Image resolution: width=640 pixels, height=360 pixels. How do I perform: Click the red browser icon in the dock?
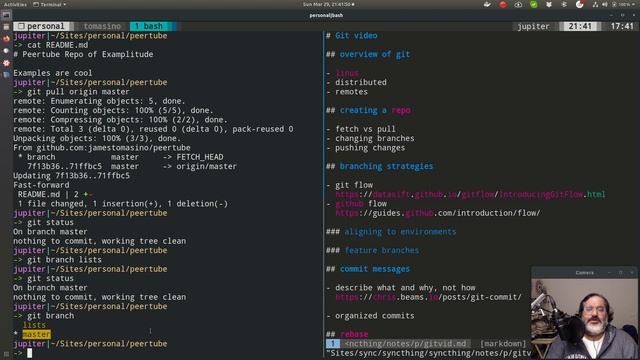[x=6, y=39]
